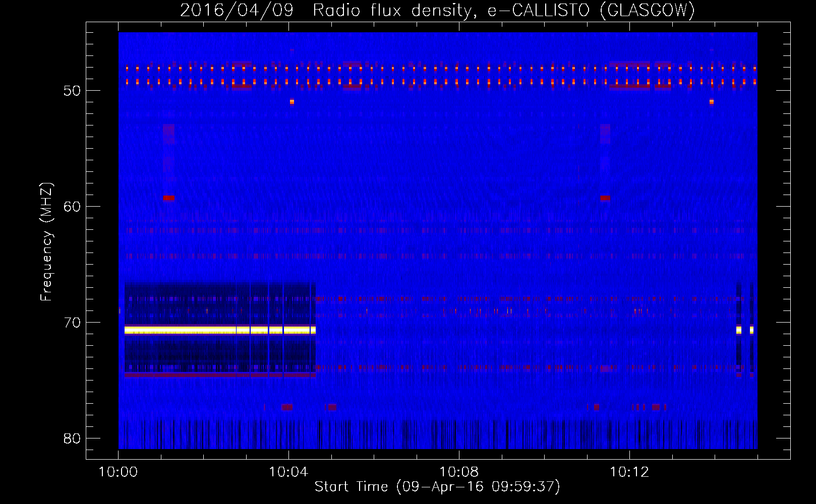Click the red burst at 59 MHz near 10:01
The image size is (816, 504).
coord(168,198)
